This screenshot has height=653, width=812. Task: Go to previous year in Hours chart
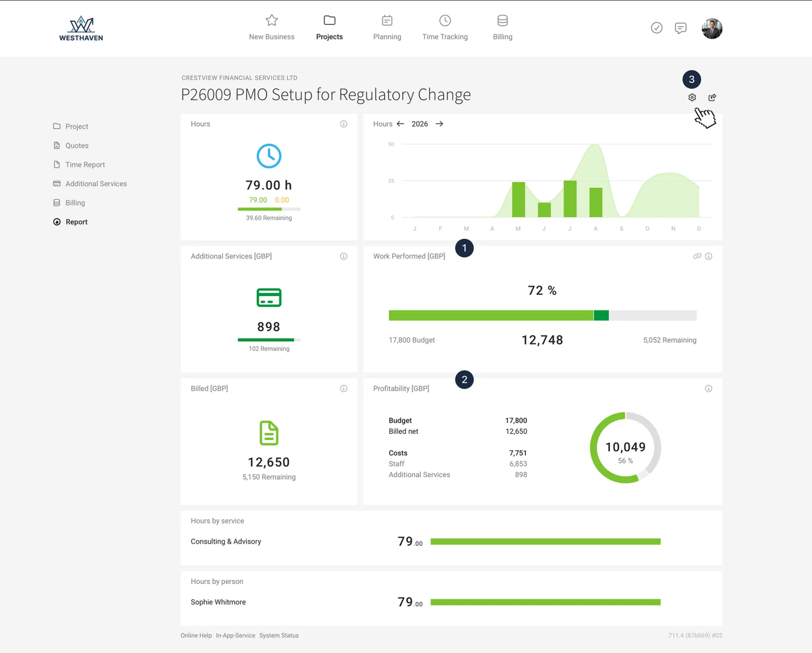pyautogui.click(x=400, y=124)
